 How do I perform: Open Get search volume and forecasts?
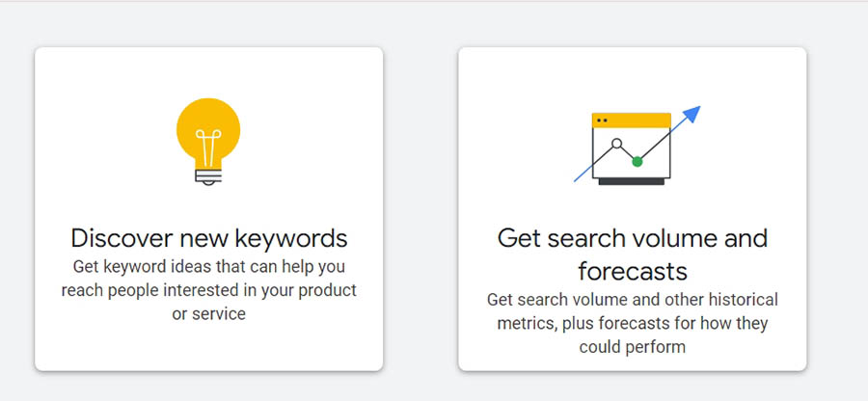(x=632, y=237)
